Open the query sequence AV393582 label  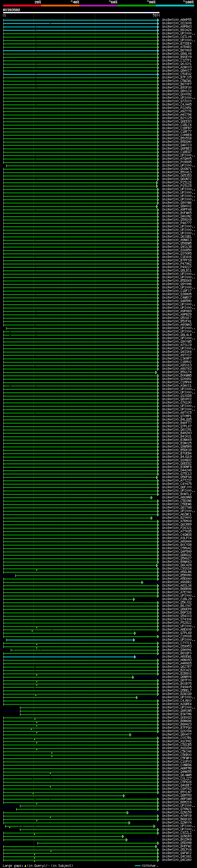click(x=11, y=10)
